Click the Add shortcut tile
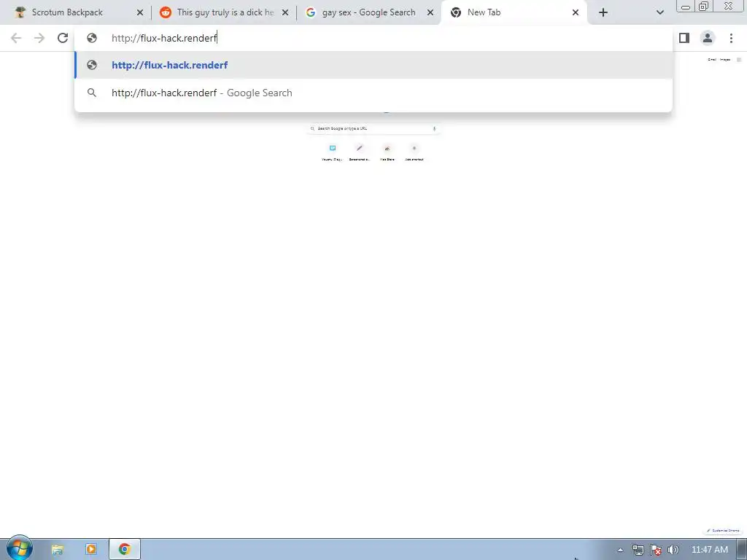This screenshot has width=747, height=560. 414,152
